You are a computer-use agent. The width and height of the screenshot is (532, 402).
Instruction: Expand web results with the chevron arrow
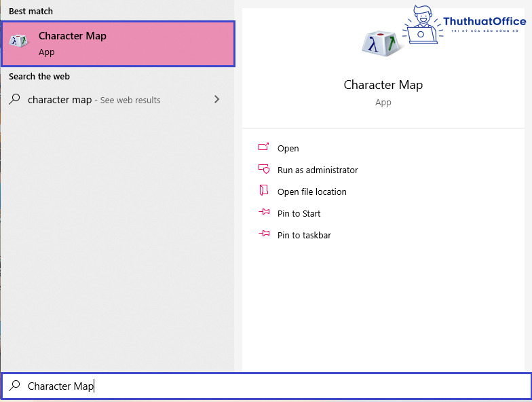(x=216, y=99)
